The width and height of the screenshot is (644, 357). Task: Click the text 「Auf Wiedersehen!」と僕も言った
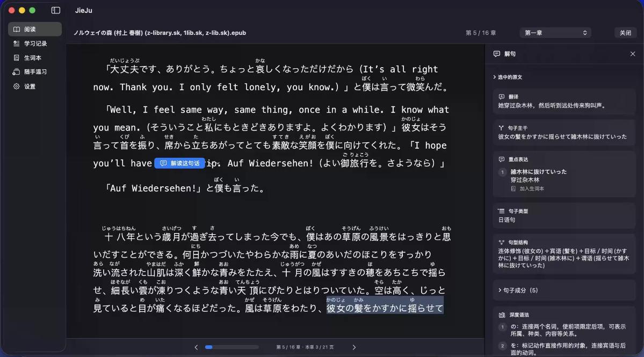click(x=185, y=188)
